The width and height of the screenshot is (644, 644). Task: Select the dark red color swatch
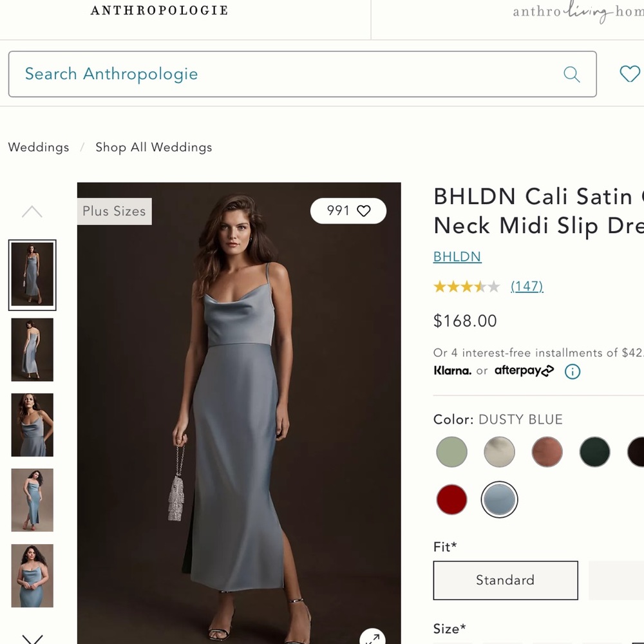pyautogui.click(x=451, y=500)
